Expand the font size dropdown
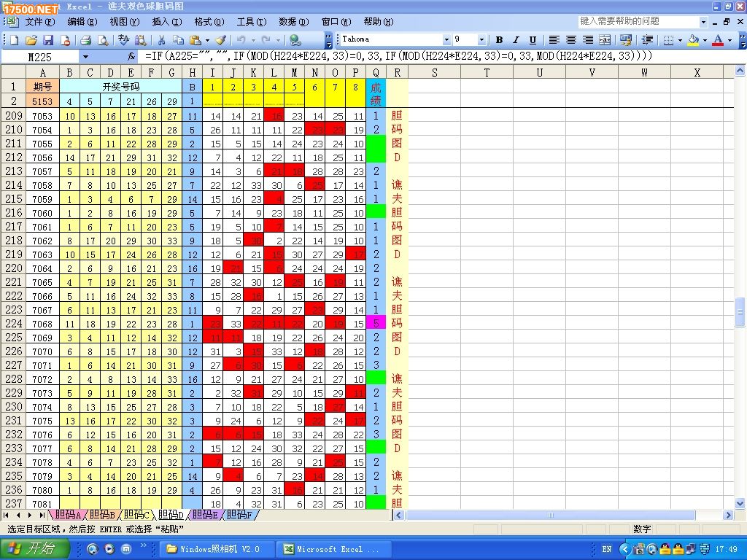 pos(481,39)
